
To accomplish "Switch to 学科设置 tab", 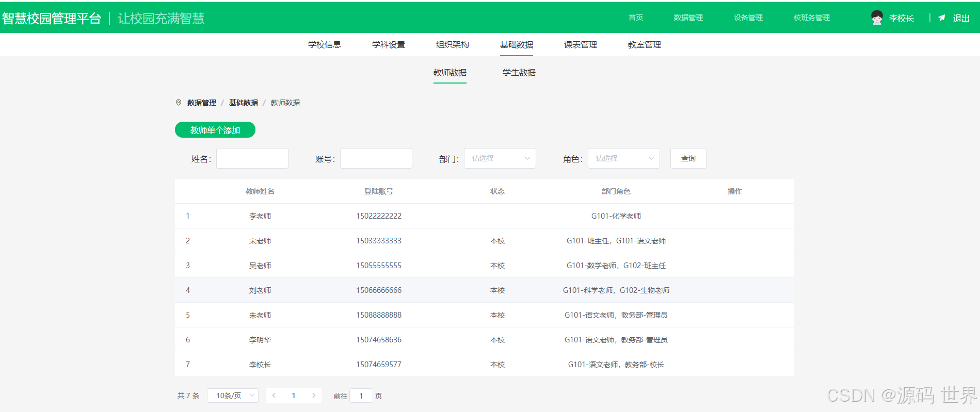I will pos(389,45).
